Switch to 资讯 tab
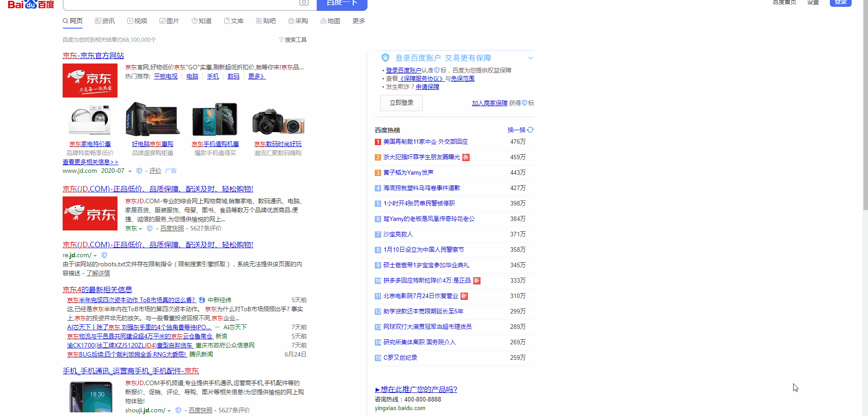This screenshot has height=416, width=868. tap(105, 21)
